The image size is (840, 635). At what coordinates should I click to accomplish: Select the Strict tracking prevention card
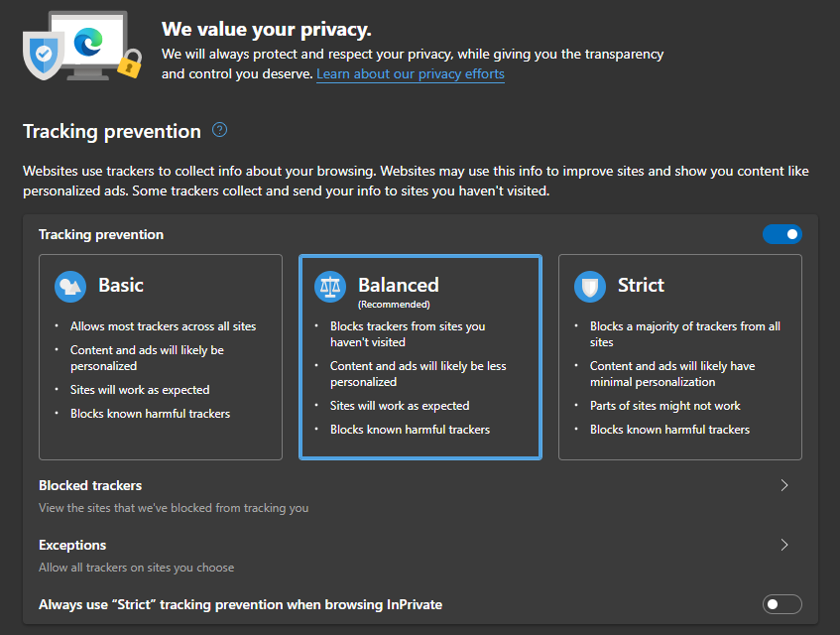point(680,357)
